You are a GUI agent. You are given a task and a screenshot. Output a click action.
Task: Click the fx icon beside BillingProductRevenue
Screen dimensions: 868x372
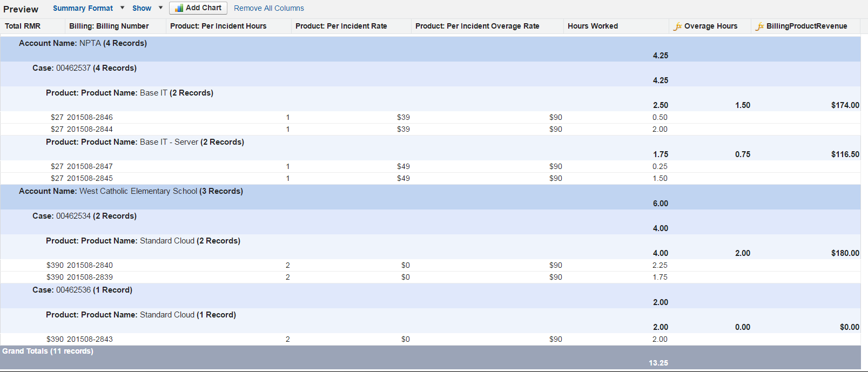759,26
